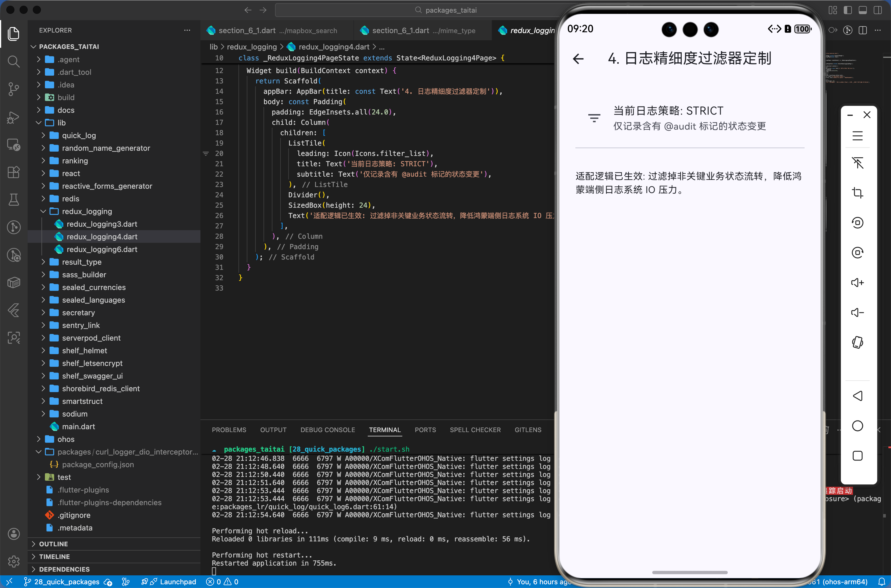Screen dimensions: 891x588
Task: Toggle the bottom panel layout button
Action: tap(862, 10)
